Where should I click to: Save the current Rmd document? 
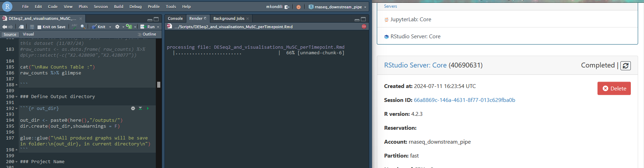tap(32, 27)
